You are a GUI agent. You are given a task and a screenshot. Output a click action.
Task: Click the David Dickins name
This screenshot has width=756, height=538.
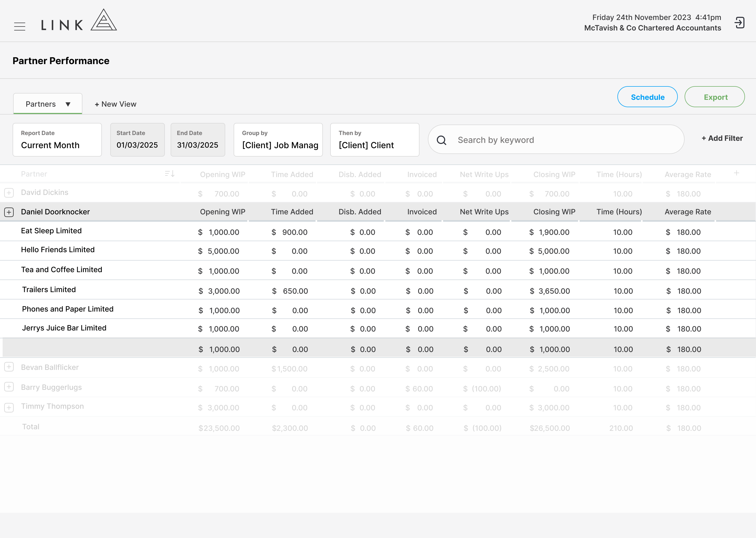tap(45, 192)
